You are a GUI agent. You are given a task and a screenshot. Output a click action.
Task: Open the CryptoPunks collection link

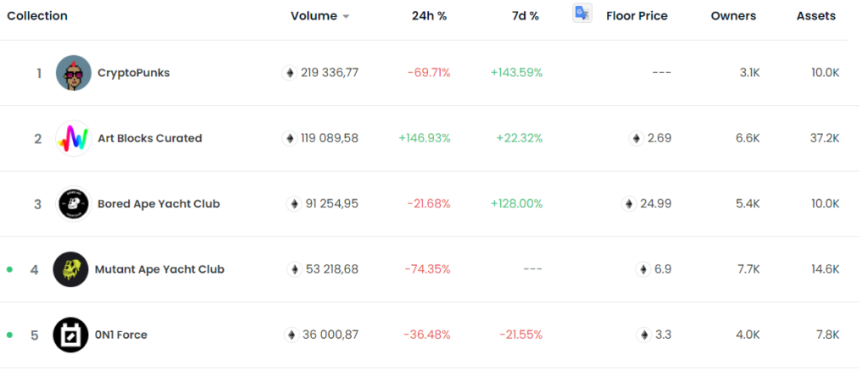tap(133, 73)
